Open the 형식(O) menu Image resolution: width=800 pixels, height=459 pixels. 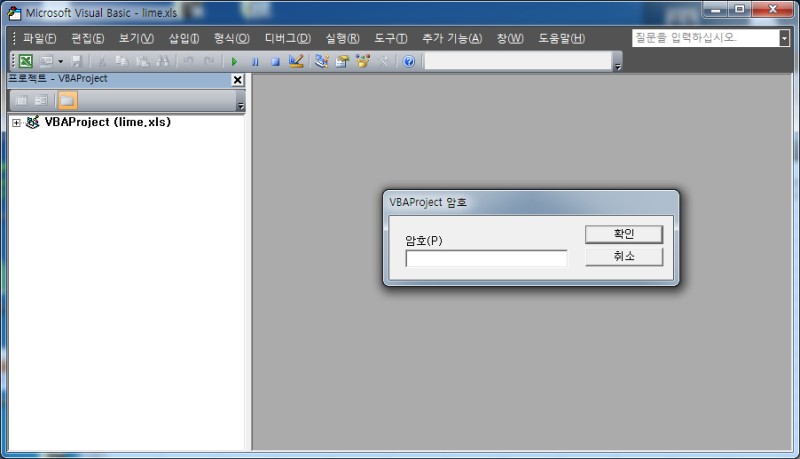[232, 38]
